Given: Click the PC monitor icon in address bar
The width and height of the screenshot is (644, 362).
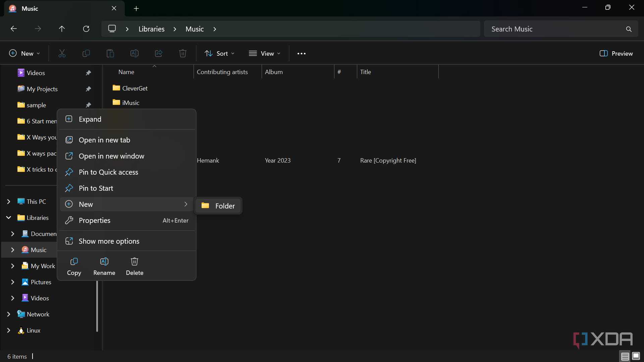Looking at the screenshot, I should 112,29.
